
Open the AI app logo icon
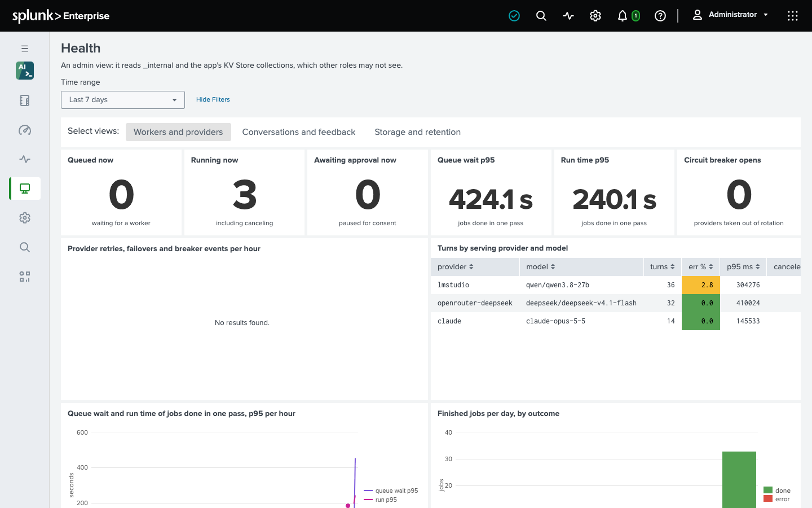click(25, 71)
